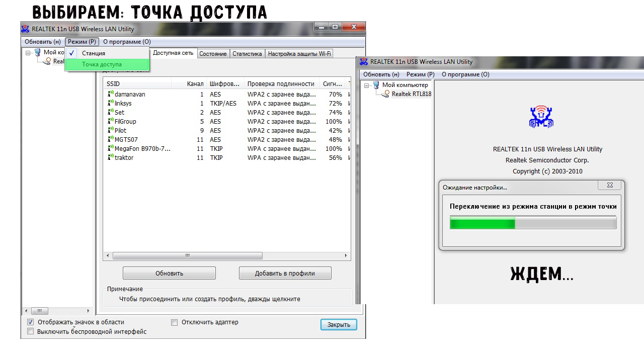This screenshot has height=362, width=644.
Task: Select the 'traktor' network row
Action: 227,157
